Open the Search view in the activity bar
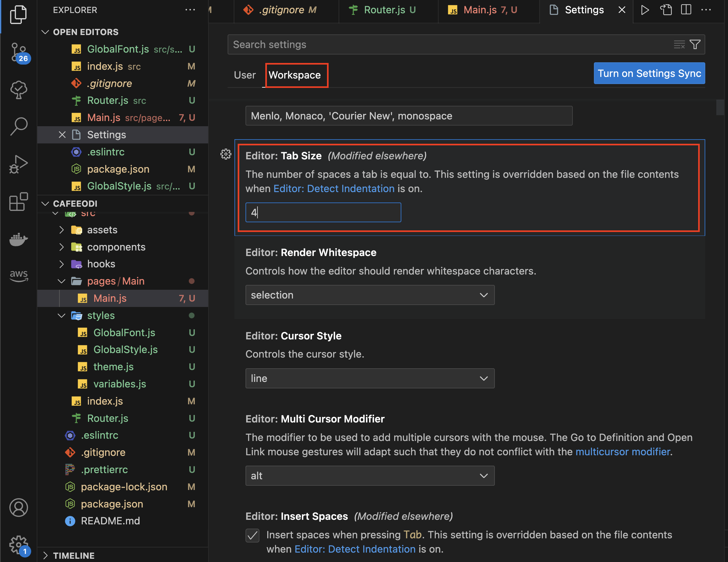 pyautogui.click(x=19, y=126)
